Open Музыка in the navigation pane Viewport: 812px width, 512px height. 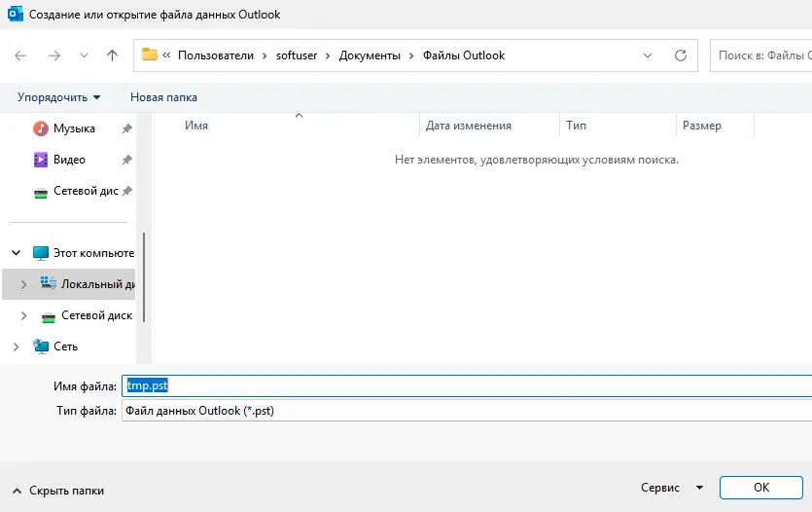point(74,128)
